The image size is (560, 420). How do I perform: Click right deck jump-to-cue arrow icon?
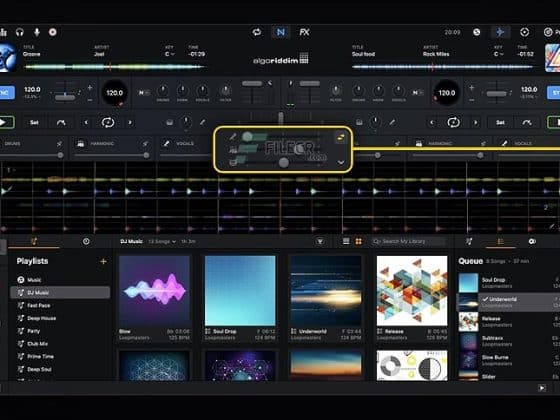[527, 122]
